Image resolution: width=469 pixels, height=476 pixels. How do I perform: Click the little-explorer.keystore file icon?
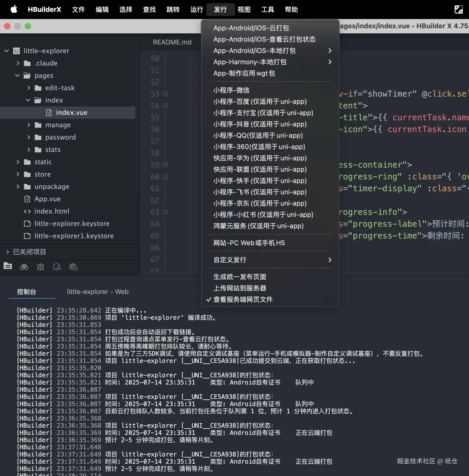coord(27,224)
